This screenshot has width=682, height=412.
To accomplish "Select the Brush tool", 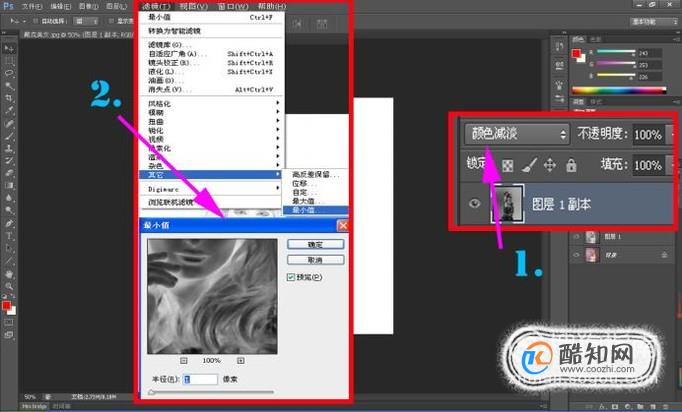I will pyautogui.click(x=9, y=136).
